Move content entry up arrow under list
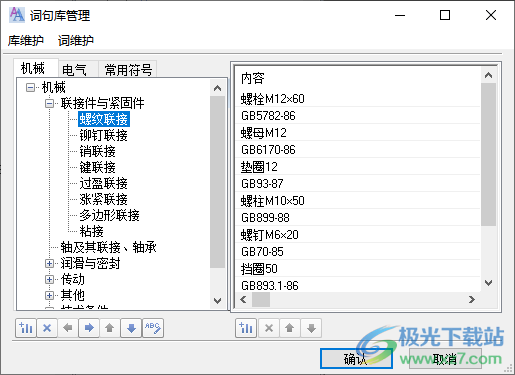Viewport: 515px width, 375px height. point(290,328)
